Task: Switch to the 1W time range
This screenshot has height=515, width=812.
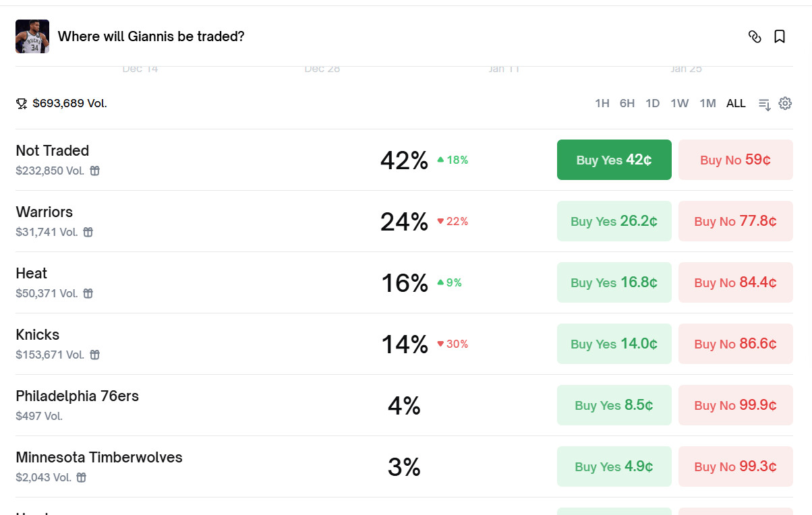Action: point(679,103)
